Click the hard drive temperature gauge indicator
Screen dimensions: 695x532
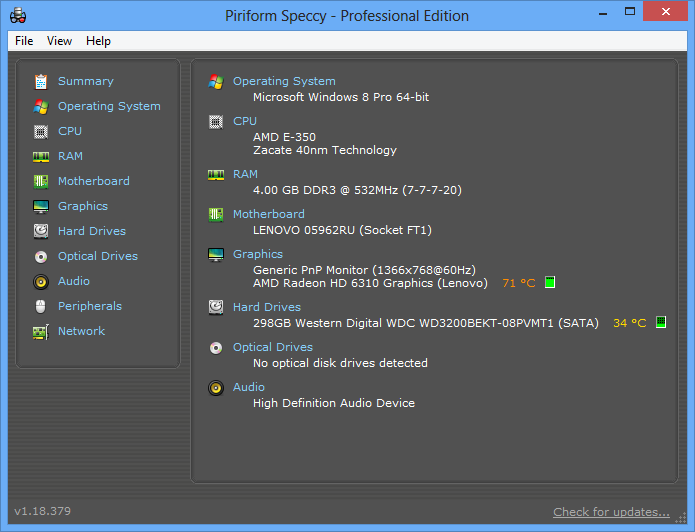pyautogui.click(x=661, y=323)
